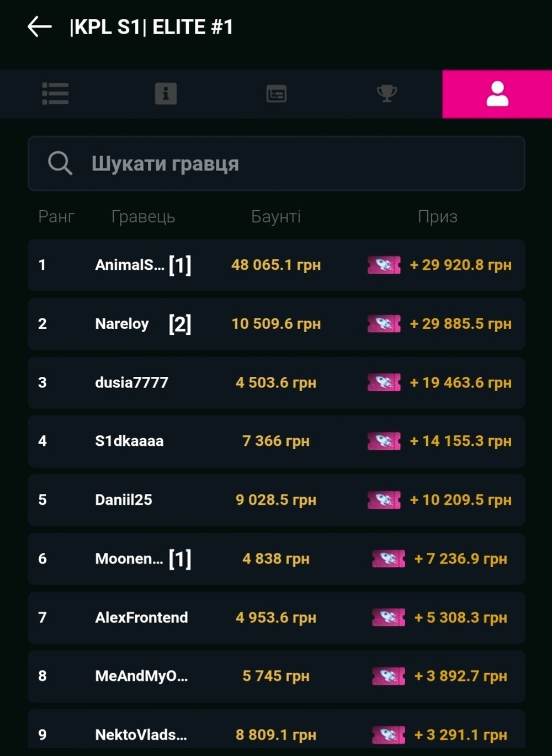The image size is (552, 756).
Task: Tap the back arrow icon
Action: coord(40,26)
